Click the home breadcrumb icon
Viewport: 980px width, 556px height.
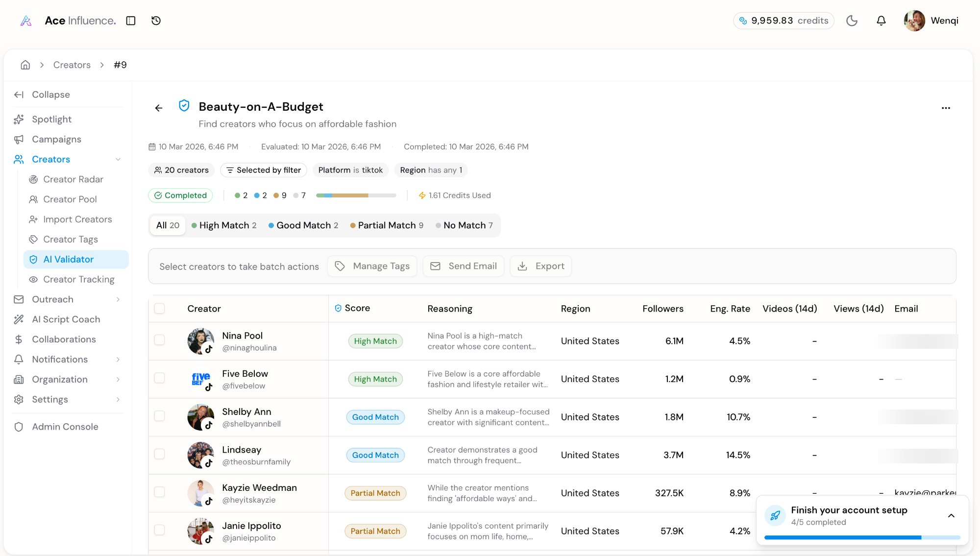click(x=25, y=65)
